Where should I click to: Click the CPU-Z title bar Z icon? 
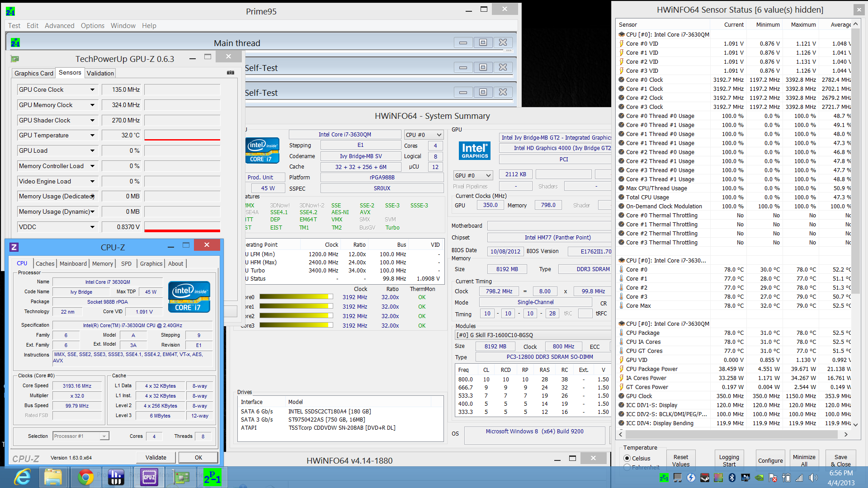coord(14,247)
